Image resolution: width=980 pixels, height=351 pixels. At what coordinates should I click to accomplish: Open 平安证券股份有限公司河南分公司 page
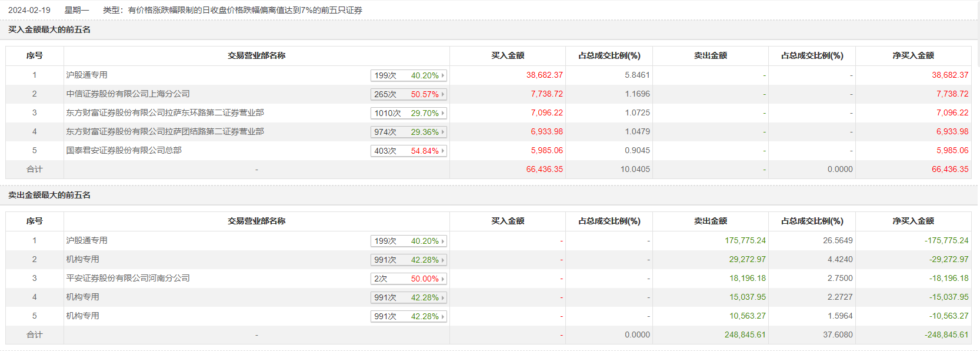pos(128,278)
